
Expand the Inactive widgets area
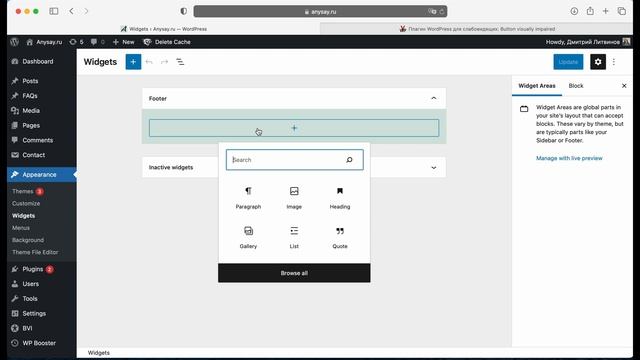433,167
